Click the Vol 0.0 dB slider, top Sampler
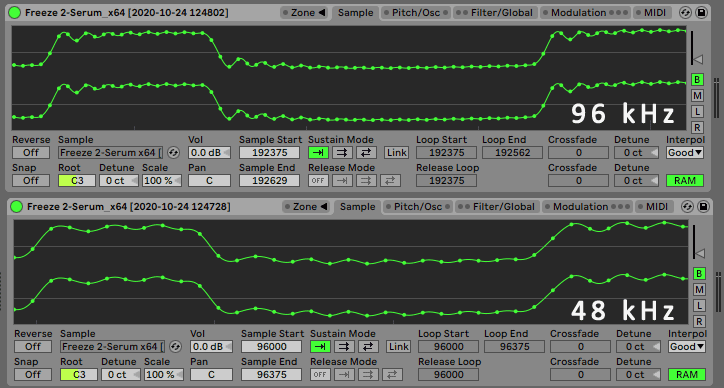Screen dimensions: 724x388 (x=209, y=152)
